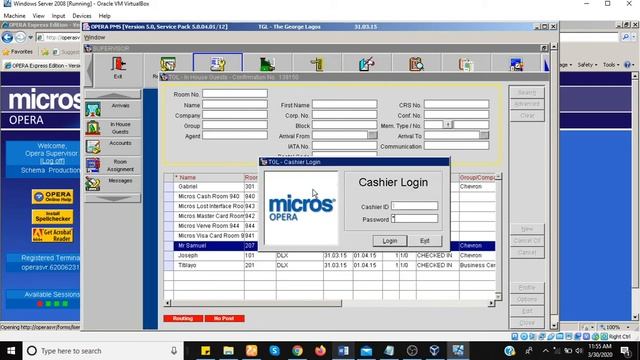Show hidden system tray icons chevron
This screenshot has width=640, height=360.
point(546,351)
